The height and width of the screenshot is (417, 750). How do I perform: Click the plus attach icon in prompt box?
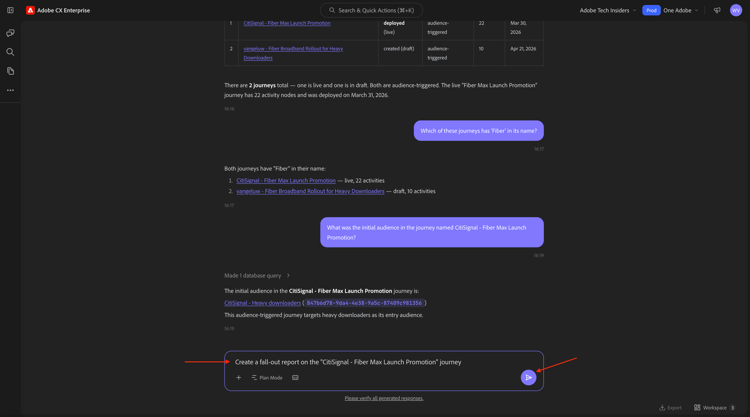pyautogui.click(x=238, y=377)
